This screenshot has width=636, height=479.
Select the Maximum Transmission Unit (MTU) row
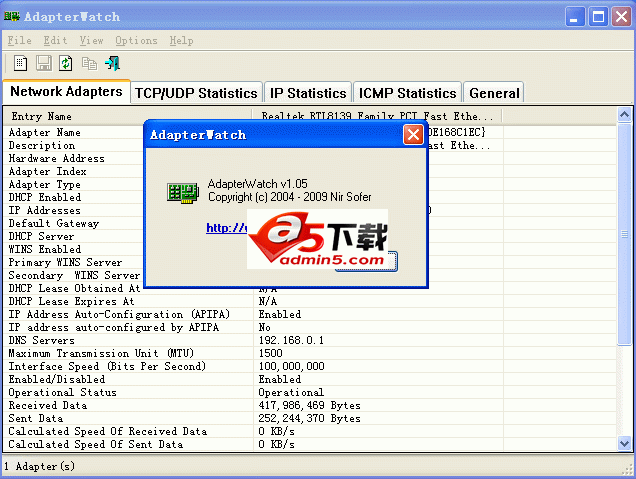[x=310, y=353]
